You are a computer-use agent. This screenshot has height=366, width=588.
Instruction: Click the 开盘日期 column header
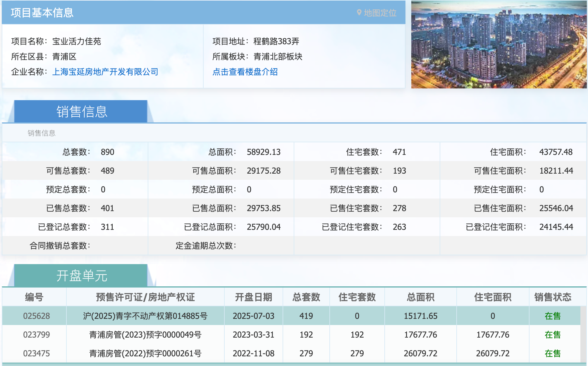coord(253,297)
